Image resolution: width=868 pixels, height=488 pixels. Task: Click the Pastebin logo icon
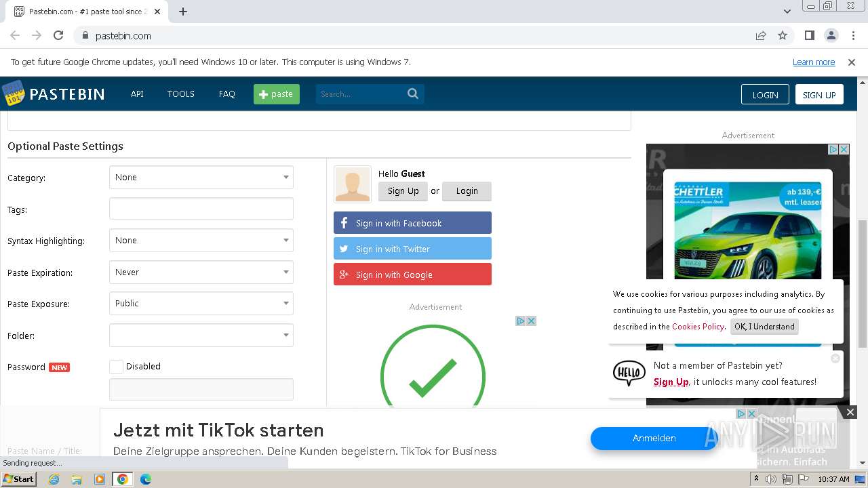point(13,94)
